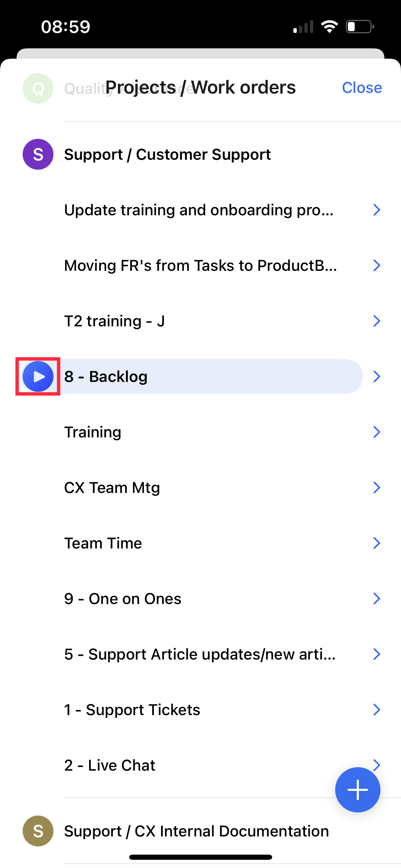Tap the home indicator bar
This screenshot has width=401, height=868.
(x=200, y=857)
